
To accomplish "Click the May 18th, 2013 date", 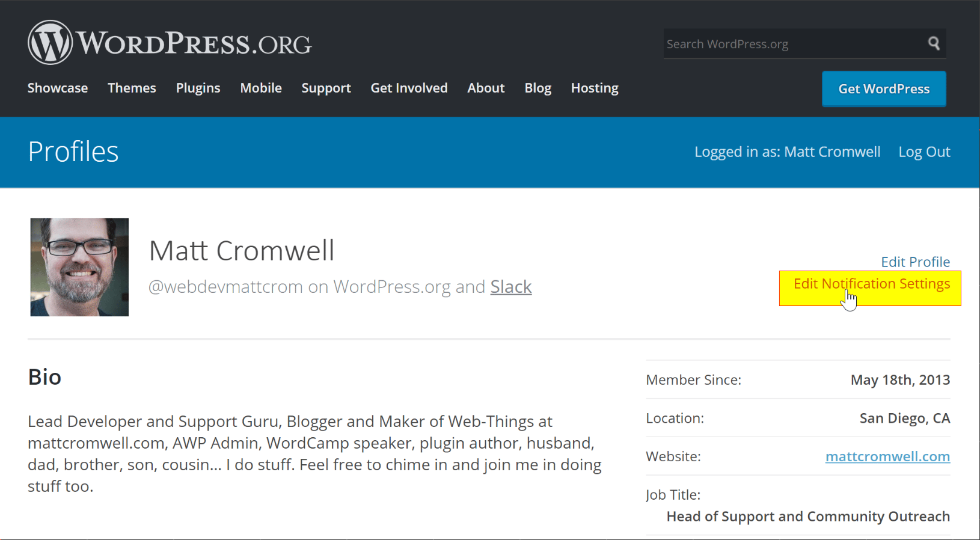I will click(900, 380).
